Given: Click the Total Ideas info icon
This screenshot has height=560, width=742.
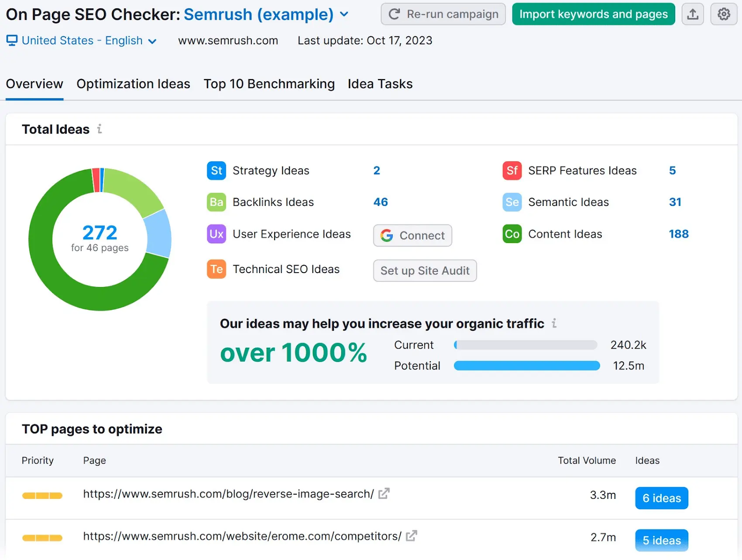Looking at the screenshot, I should 99,129.
